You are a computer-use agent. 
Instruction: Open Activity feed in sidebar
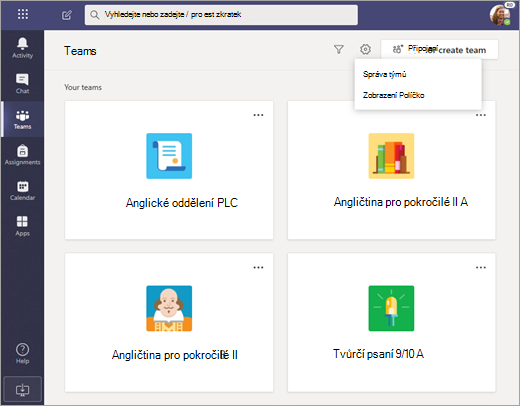(x=22, y=48)
